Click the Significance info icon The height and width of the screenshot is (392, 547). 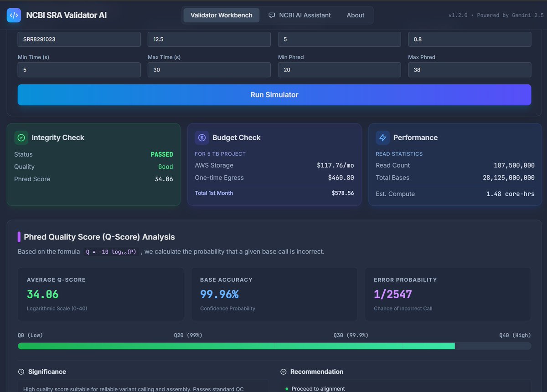click(x=21, y=372)
